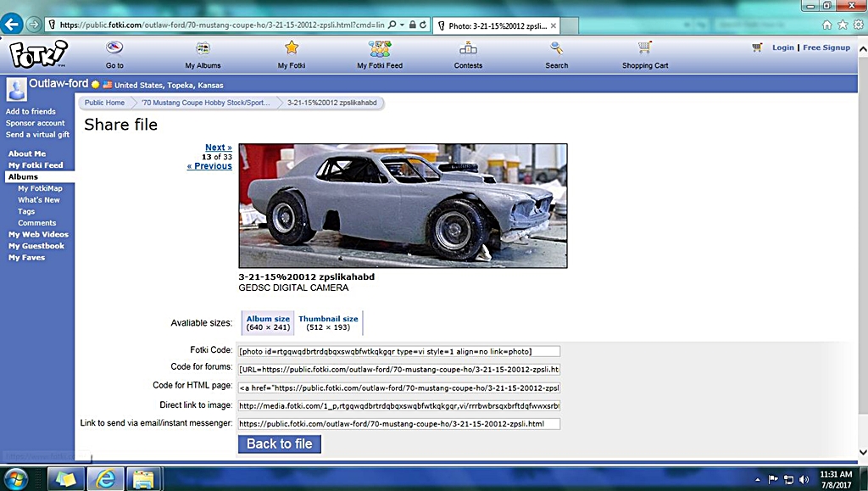The image size is (868, 491).
Task: Open the Go to navigation icon
Action: point(114,48)
